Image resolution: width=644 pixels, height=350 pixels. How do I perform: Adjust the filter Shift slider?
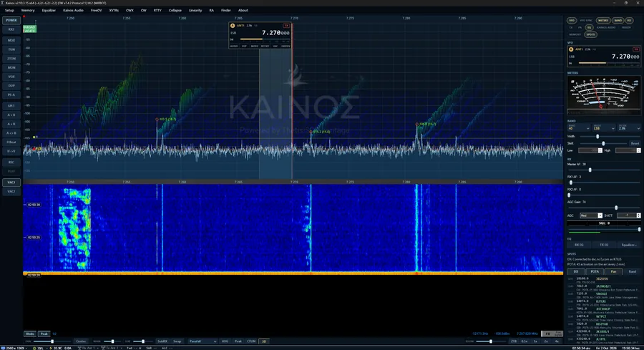point(603,143)
